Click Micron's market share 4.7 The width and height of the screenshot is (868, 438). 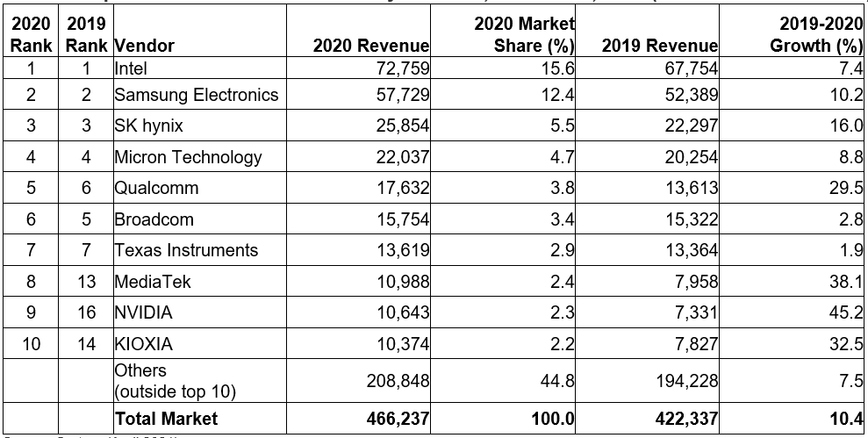point(561,157)
